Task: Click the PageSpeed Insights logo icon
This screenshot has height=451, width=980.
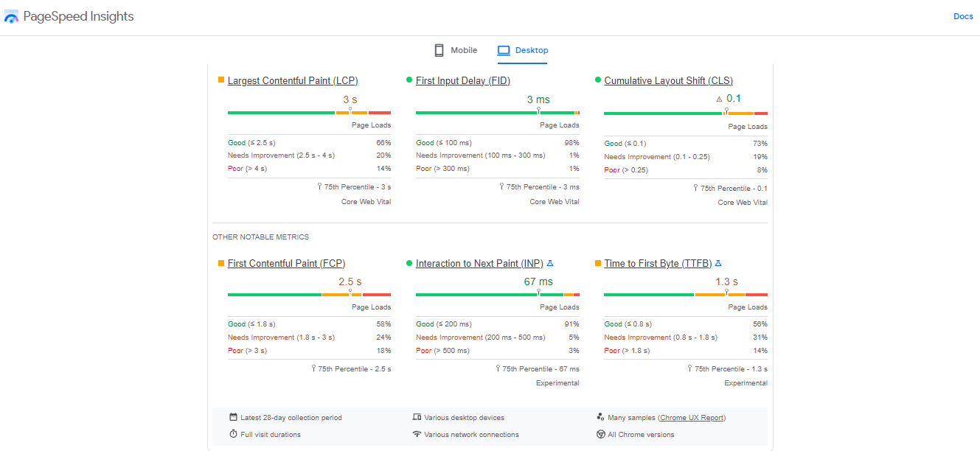Action: 11,17
